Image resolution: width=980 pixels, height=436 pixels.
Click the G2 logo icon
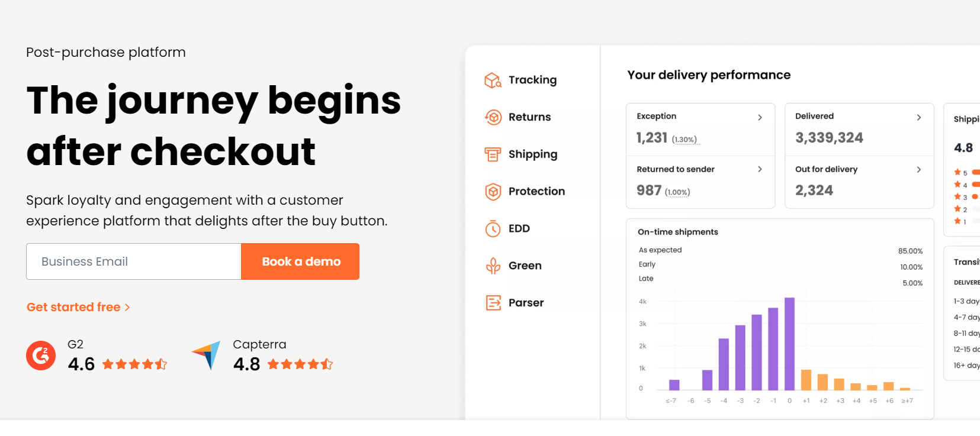[x=40, y=356]
